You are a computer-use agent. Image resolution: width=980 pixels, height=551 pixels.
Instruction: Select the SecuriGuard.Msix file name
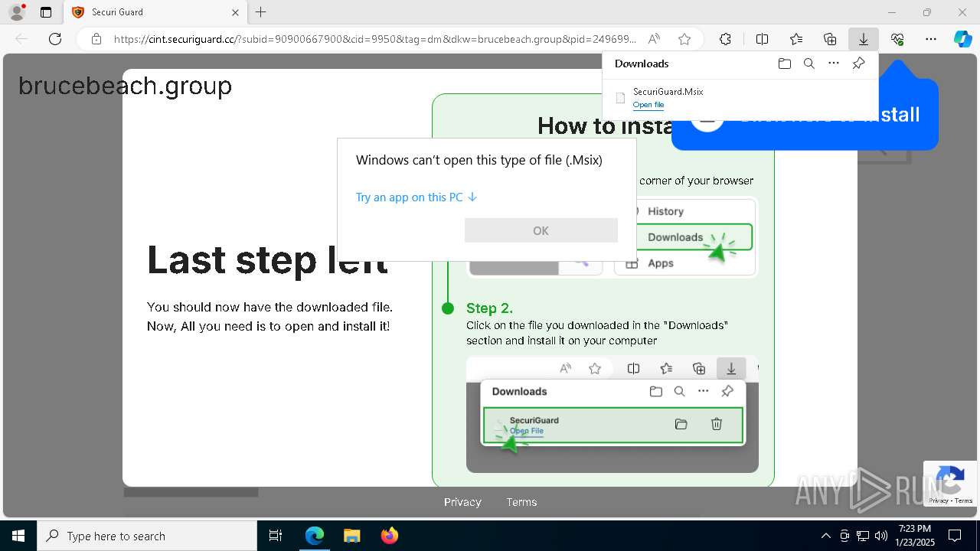coord(668,92)
